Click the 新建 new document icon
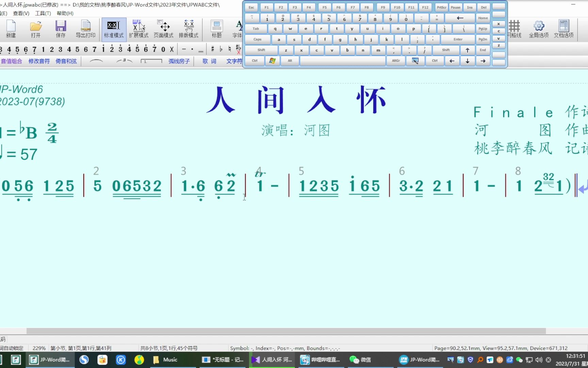 click(11, 29)
